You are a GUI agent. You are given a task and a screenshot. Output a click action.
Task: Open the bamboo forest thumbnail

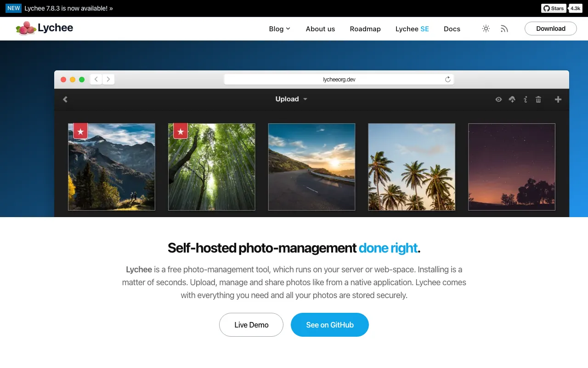[212, 167]
